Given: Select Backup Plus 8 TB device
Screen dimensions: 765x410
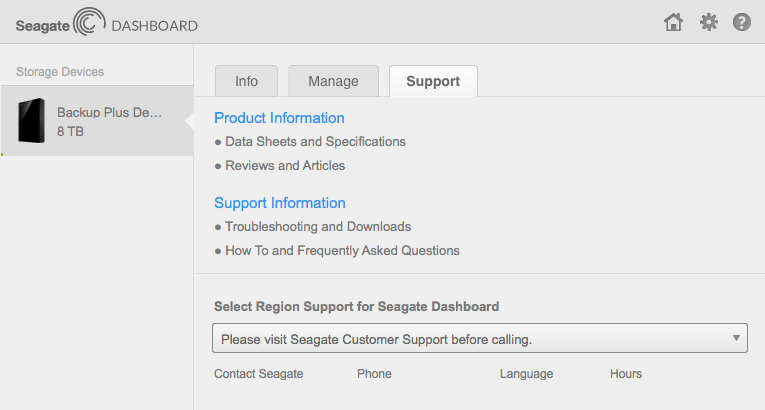Looking at the screenshot, I should click(x=98, y=121).
